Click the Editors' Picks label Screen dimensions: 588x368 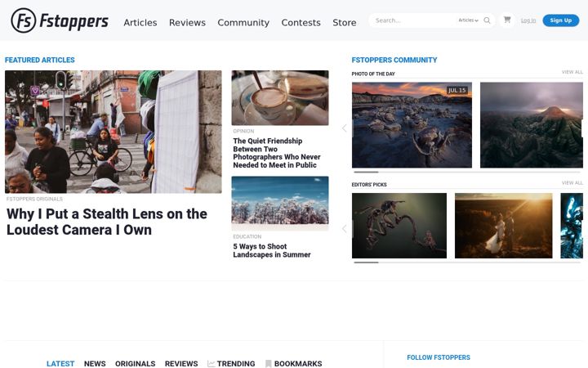click(369, 185)
